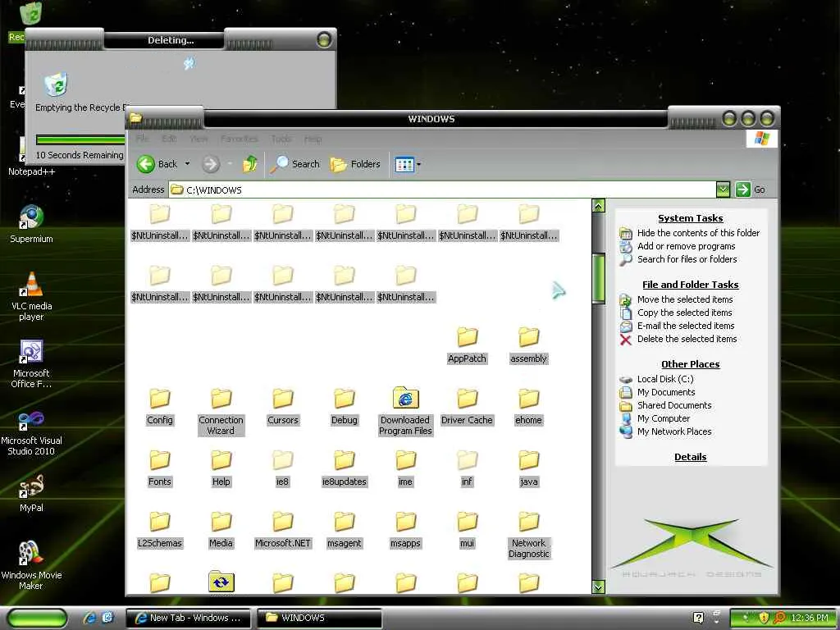
Task: Select the Microsoft.NET folder
Action: [282, 531]
